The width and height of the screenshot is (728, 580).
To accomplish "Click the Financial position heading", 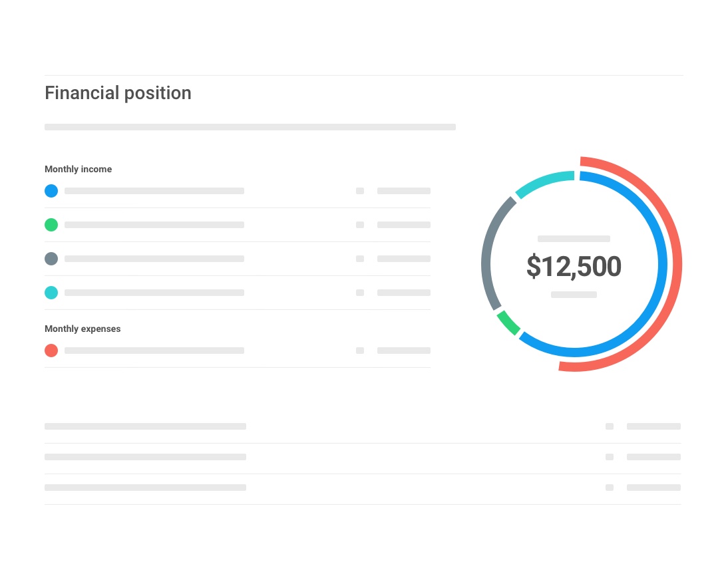I will 118,93.
